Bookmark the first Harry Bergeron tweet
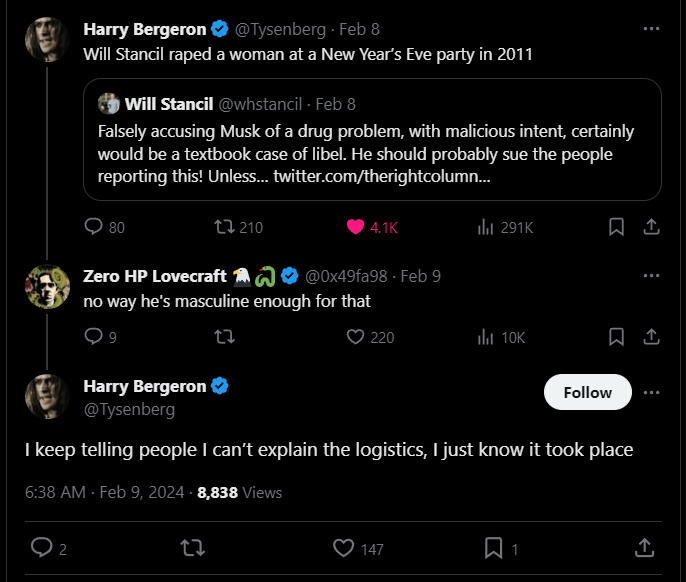The image size is (686, 582). (x=616, y=227)
